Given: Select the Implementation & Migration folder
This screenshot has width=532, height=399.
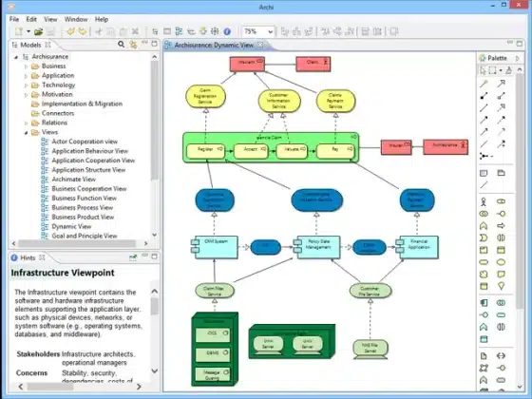Looking at the screenshot, I should [82, 104].
